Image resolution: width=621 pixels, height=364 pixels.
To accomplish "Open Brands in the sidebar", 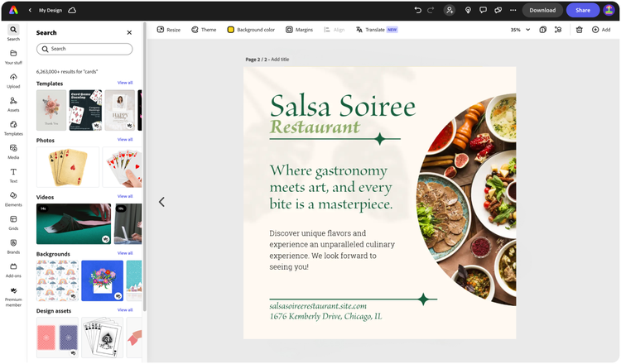I will [x=13, y=247].
